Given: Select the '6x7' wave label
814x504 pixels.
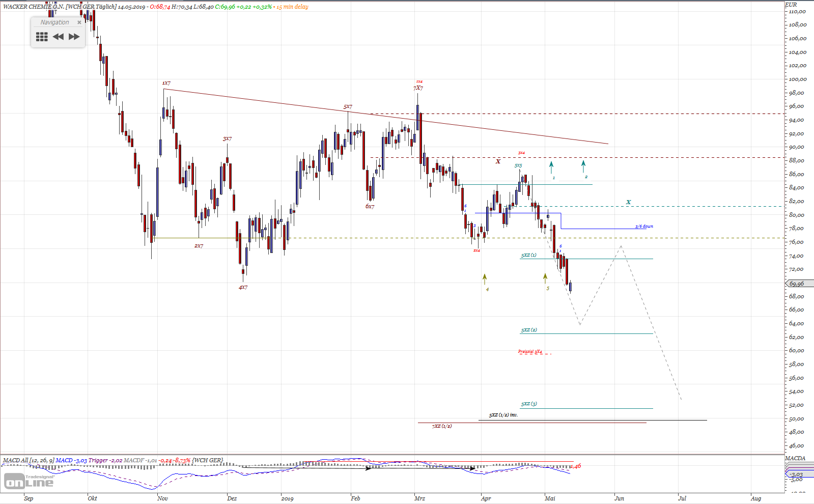Looking at the screenshot, I should (370, 206).
